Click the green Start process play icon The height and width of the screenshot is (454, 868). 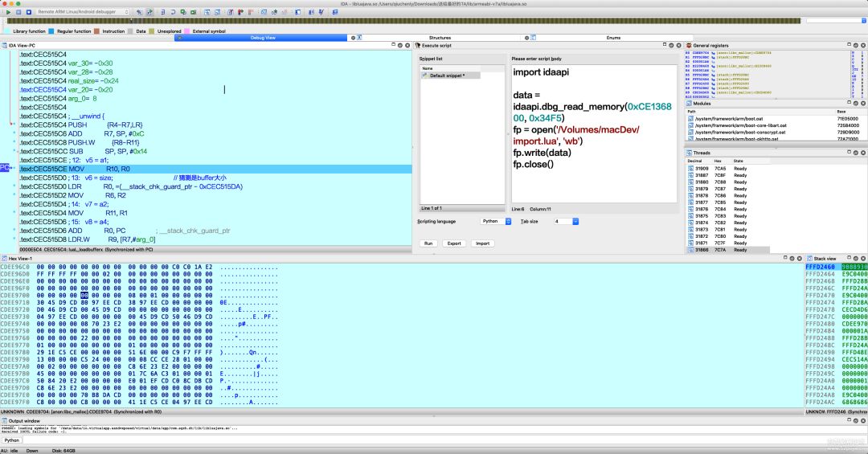7,13
